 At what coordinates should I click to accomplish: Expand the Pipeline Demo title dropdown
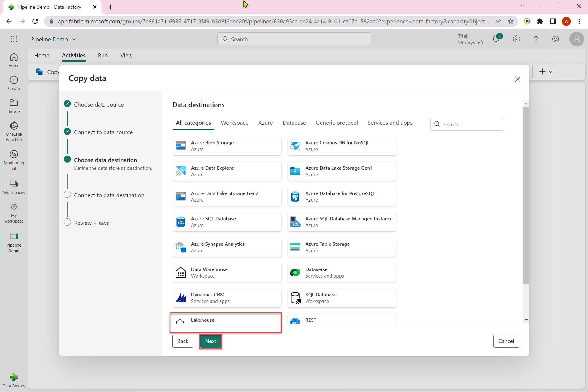74,39
